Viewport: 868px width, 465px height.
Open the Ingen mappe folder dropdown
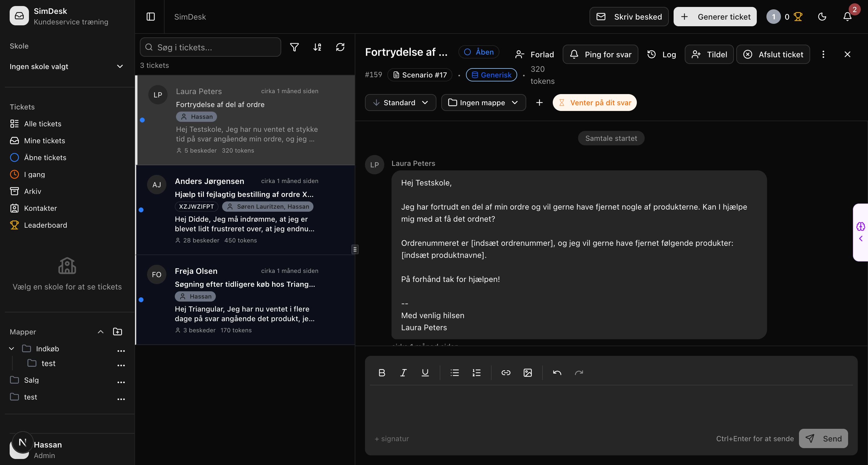tap(483, 103)
